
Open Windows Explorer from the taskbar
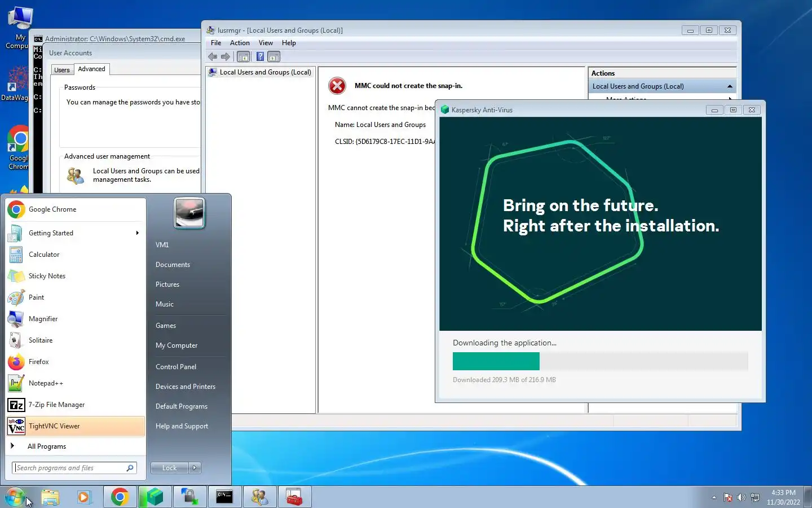click(50, 497)
